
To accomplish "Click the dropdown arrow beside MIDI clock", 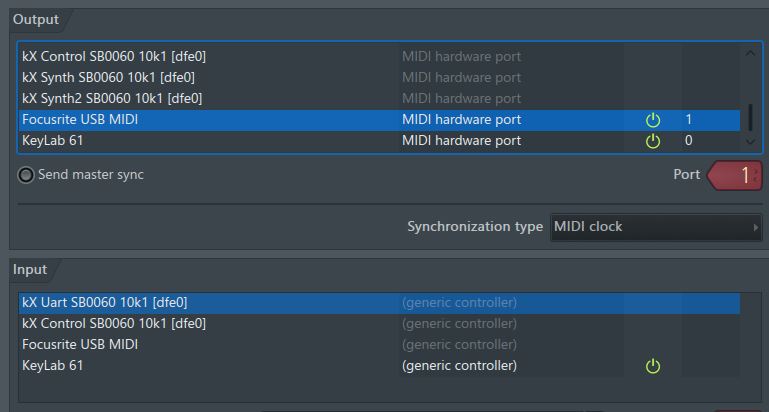I will pos(756,228).
